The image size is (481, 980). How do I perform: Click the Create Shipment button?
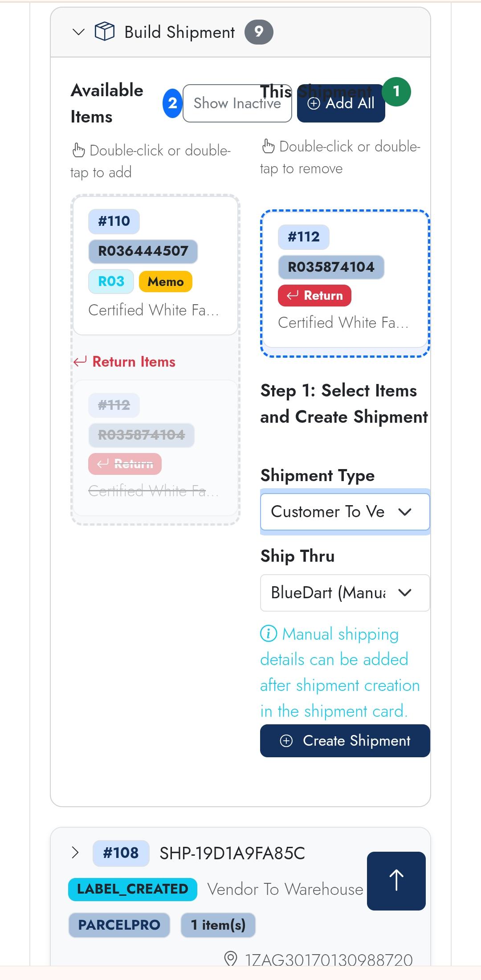pos(345,741)
